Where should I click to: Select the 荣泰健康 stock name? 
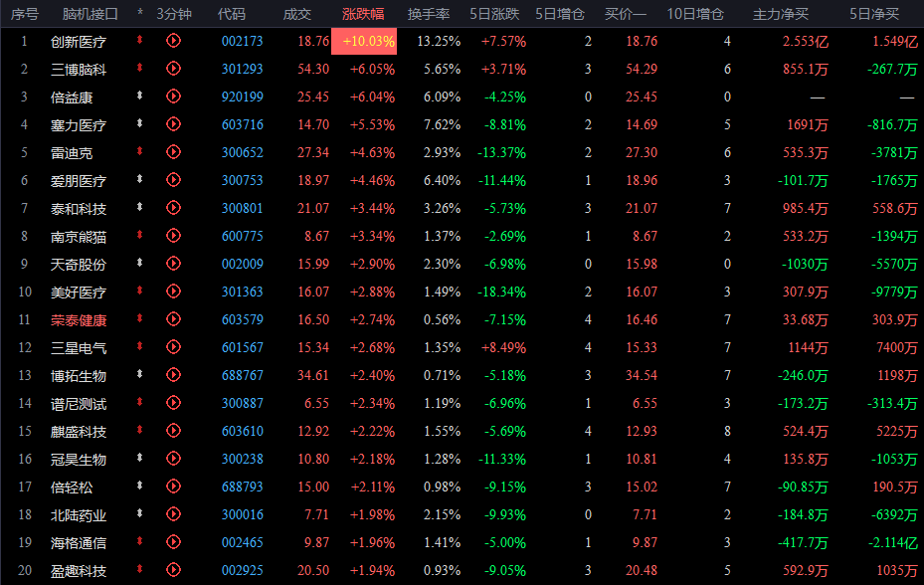(79, 320)
